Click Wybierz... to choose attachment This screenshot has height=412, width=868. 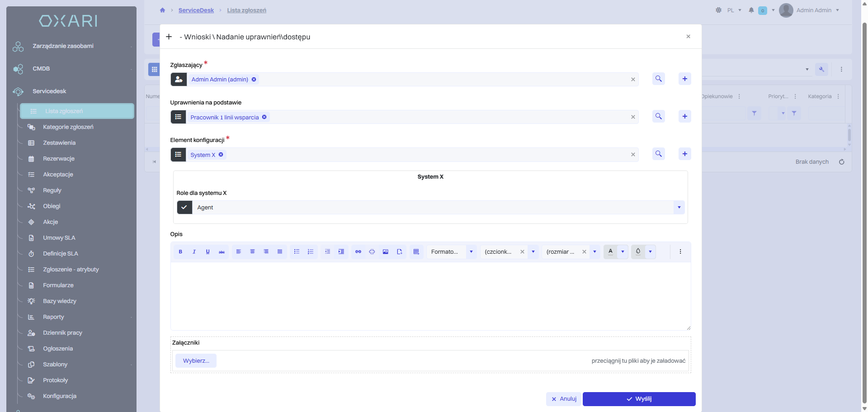[x=196, y=361]
